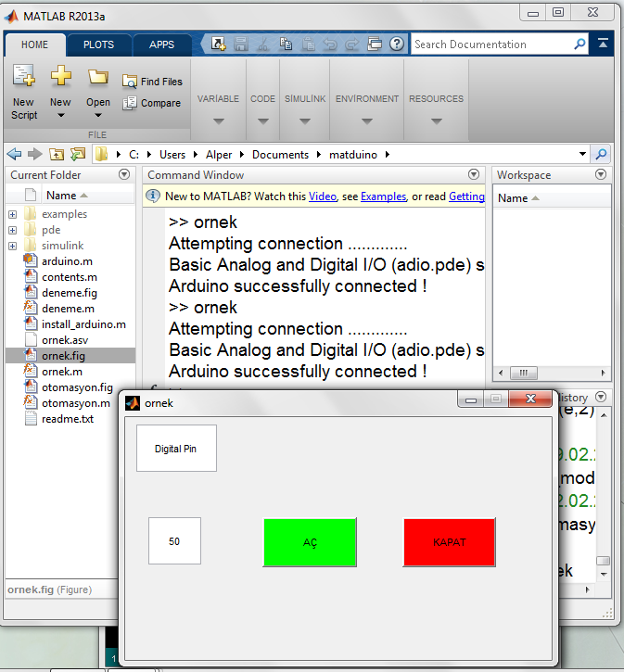Screen dimensions: 624x672
Task: Open the Examples link
Action: (383, 197)
